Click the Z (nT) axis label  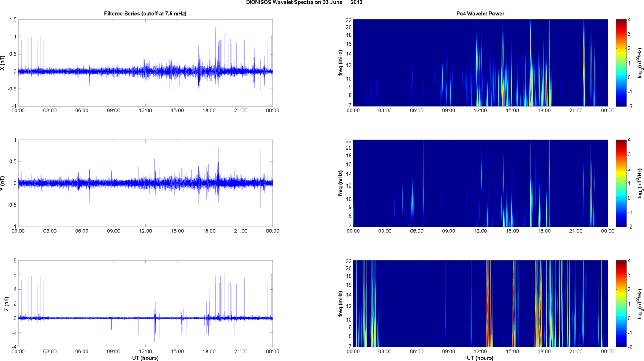(6, 304)
